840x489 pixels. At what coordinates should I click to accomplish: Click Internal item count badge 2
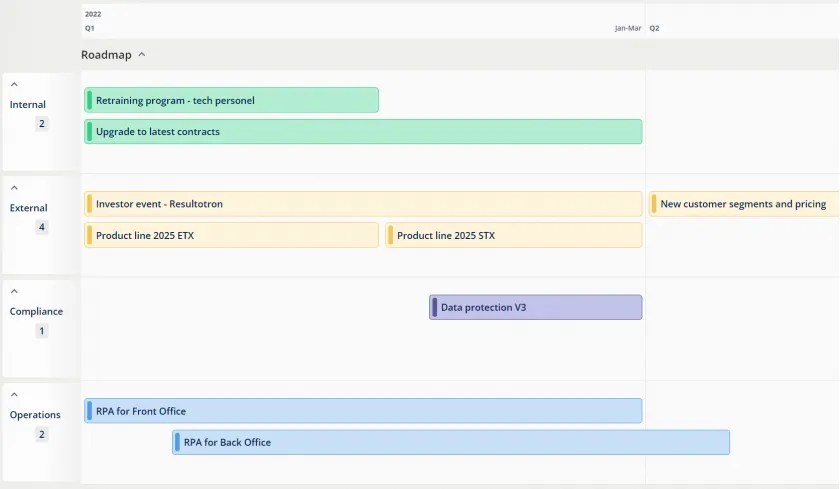[42, 124]
